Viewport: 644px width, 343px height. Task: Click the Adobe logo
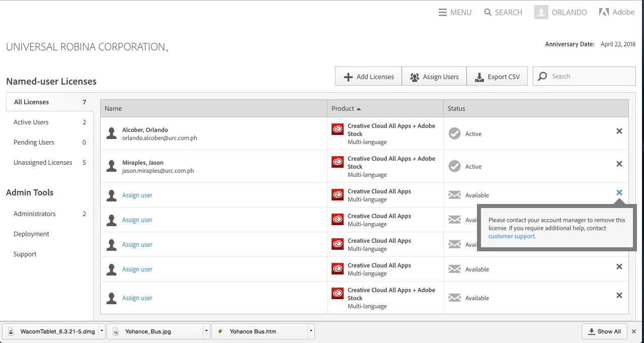(617, 12)
